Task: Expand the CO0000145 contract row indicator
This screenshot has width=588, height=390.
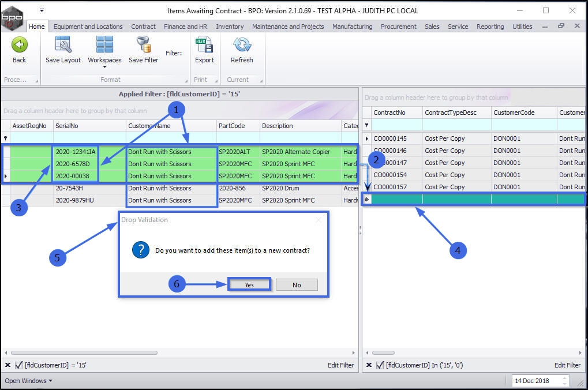Action: click(367, 138)
